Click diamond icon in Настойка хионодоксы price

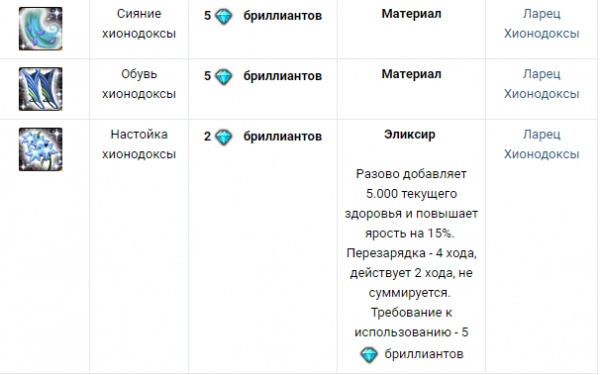[x=224, y=137]
